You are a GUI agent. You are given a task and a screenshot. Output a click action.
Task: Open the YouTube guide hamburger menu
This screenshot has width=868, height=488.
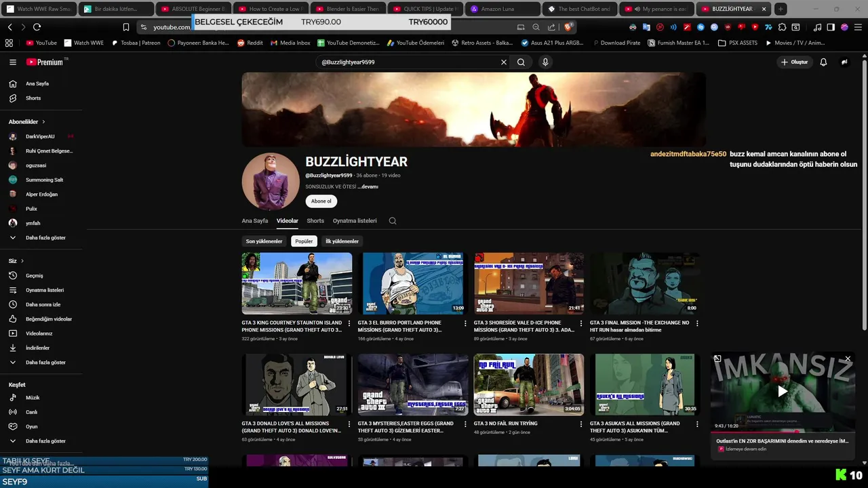point(13,62)
